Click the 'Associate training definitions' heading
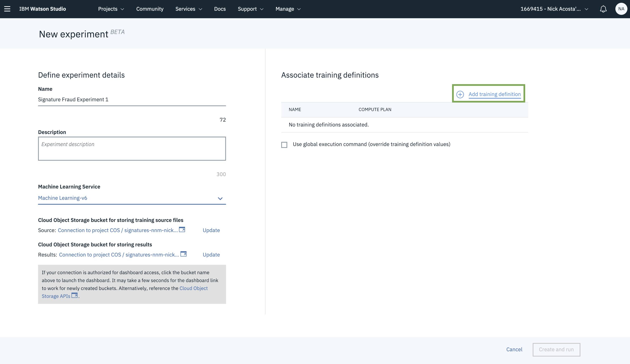 [x=330, y=75]
